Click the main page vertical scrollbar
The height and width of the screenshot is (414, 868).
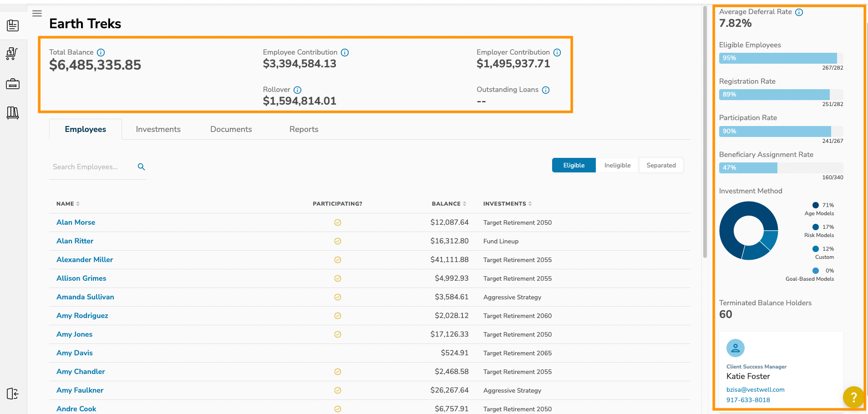[x=705, y=132]
